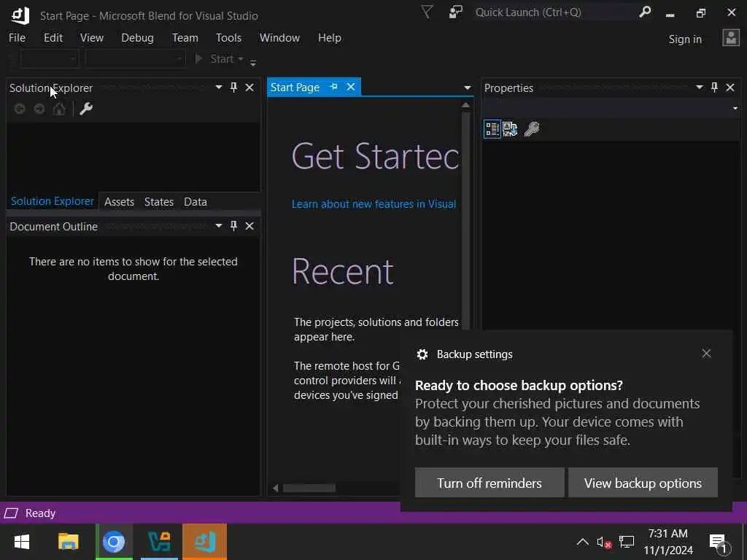Open the Team menu
This screenshot has width=747, height=560.
click(185, 38)
